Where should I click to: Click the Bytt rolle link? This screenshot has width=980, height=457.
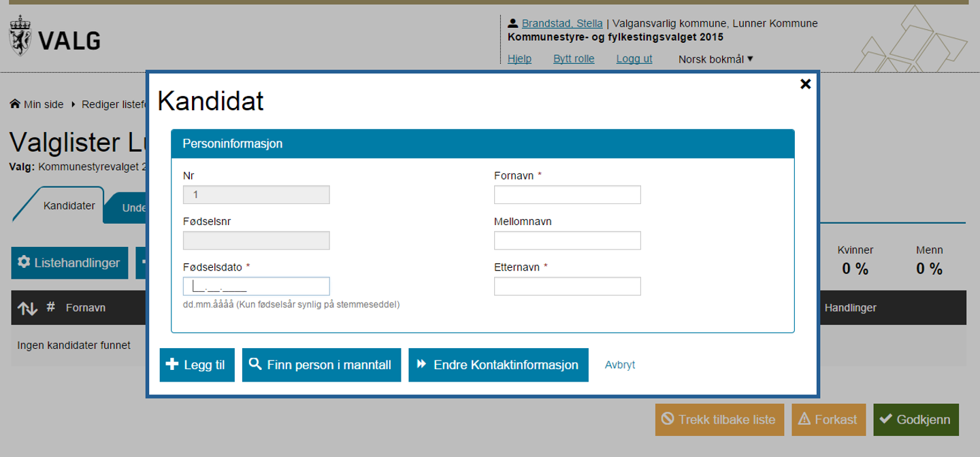click(x=574, y=59)
